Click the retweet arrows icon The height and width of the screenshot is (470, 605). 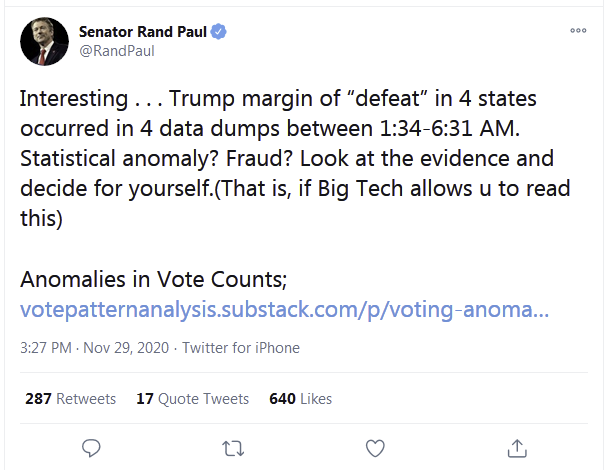[233, 449]
